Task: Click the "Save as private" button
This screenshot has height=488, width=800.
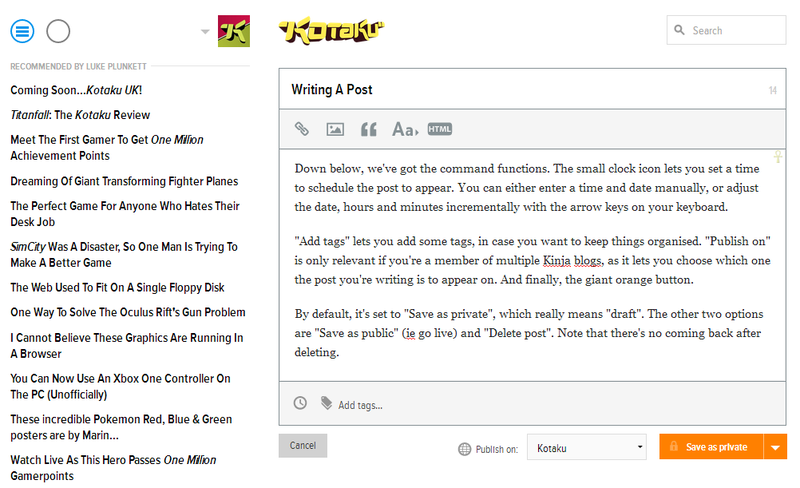Action: pos(711,447)
